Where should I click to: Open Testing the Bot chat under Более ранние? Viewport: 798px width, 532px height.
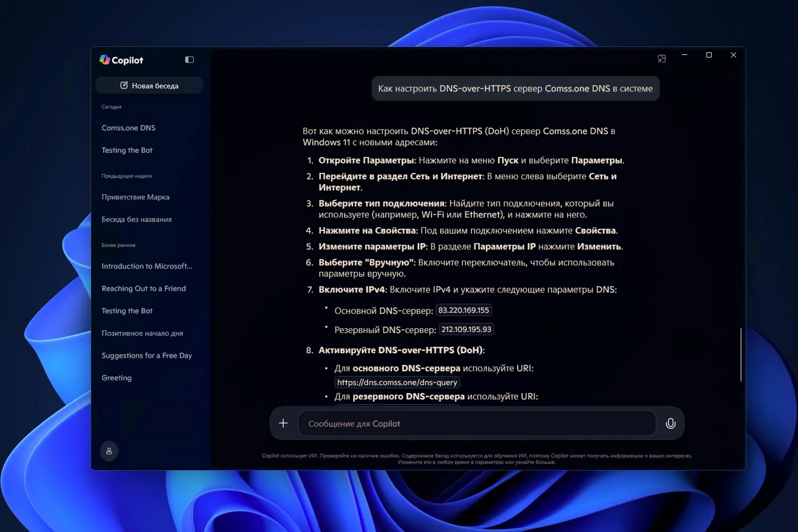point(127,311)
